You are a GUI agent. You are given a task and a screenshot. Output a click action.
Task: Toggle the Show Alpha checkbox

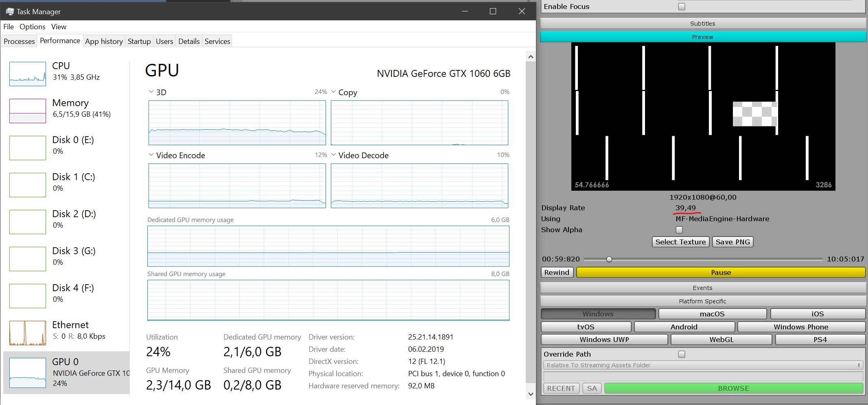click(679, 230)
